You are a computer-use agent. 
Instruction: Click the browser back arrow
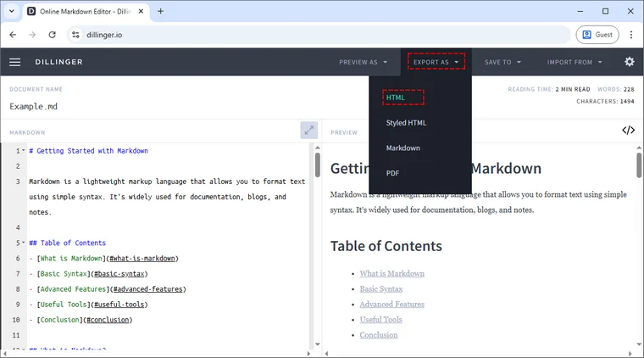point(13,35)
